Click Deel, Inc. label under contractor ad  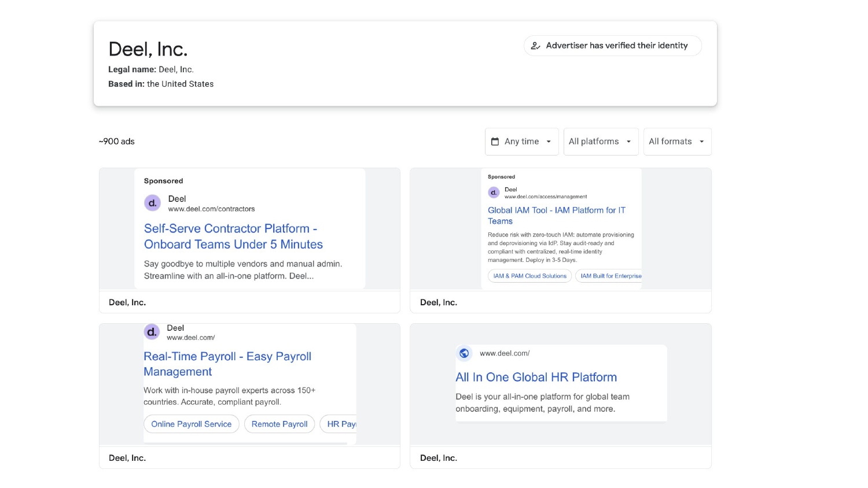coord(127,302)
